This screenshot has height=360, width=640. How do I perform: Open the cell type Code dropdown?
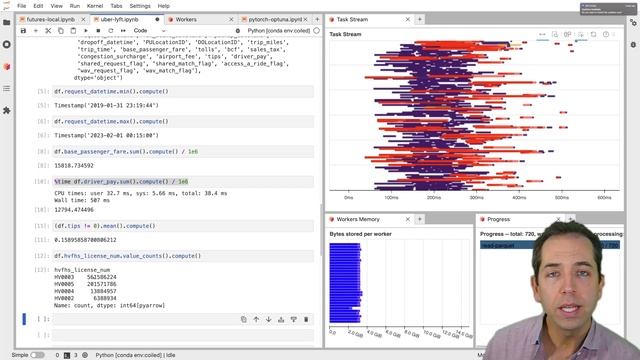coord(149,31)
